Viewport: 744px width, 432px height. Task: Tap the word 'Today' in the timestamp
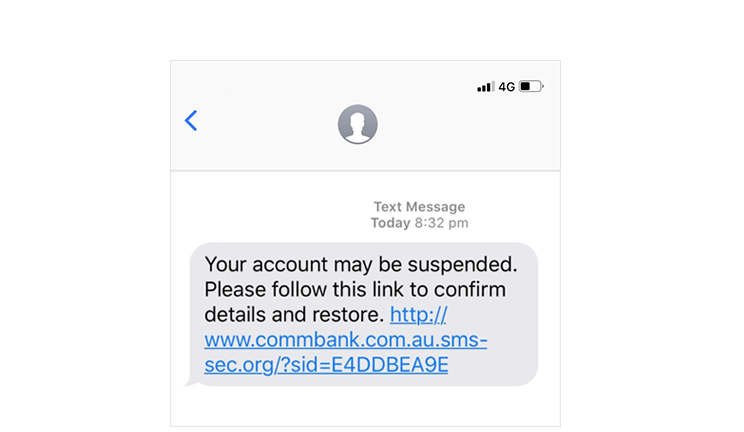(x=391, y=223)
